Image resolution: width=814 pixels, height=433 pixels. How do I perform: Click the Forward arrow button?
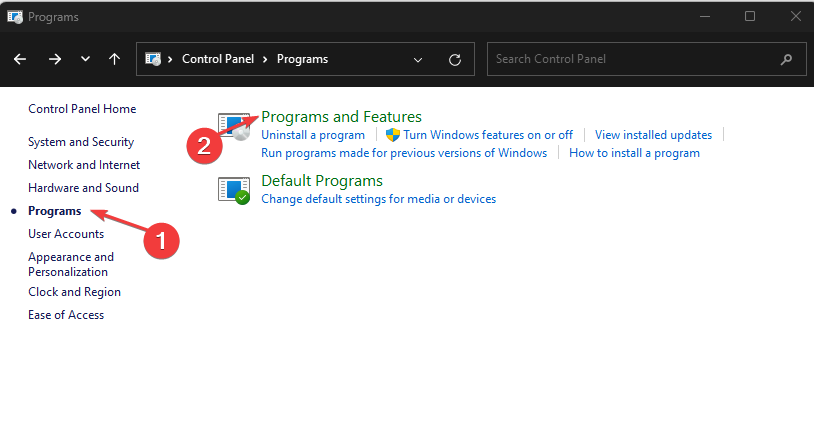coord(55,59)
